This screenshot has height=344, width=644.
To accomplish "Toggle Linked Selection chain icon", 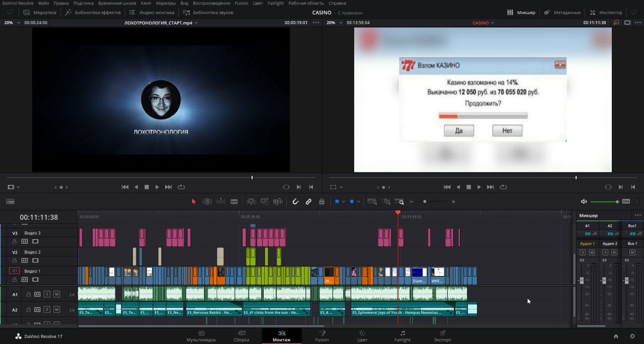I will coord(308,201).
